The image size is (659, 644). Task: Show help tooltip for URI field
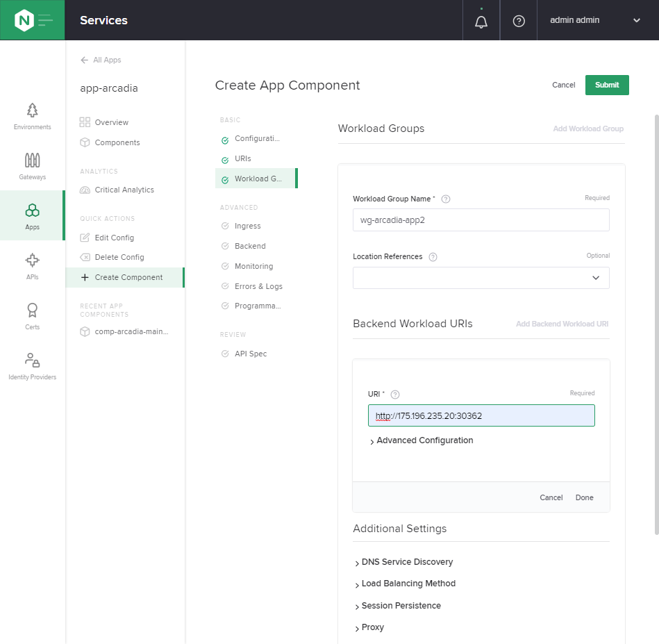[x=395, y=395]
